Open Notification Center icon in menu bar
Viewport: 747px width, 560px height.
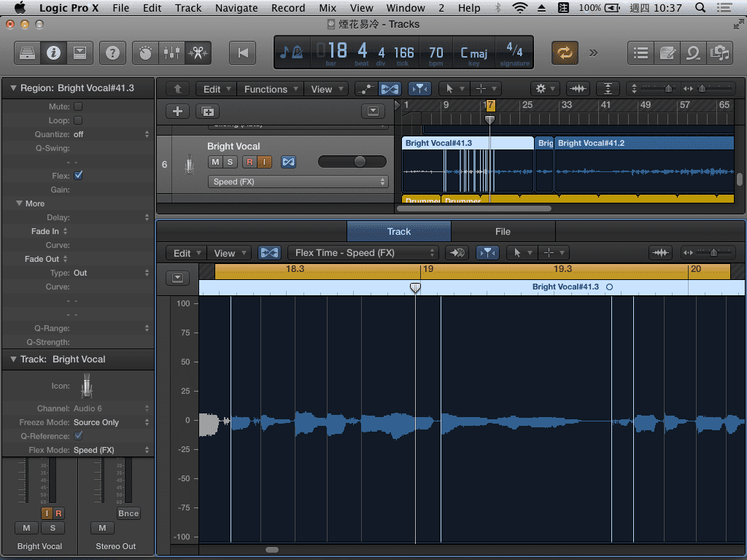724,8
